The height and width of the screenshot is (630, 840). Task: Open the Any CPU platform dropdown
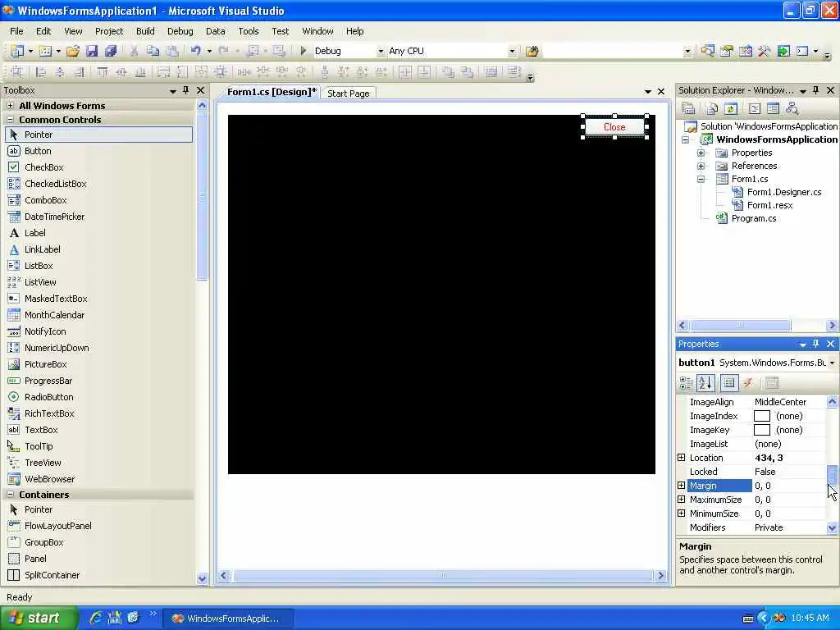pyautogui.click(x=512, y=52)
